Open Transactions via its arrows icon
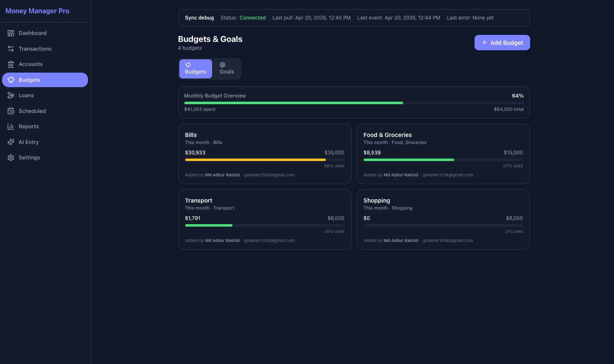Viewport: 614px width, 364px height. [11, 49]
